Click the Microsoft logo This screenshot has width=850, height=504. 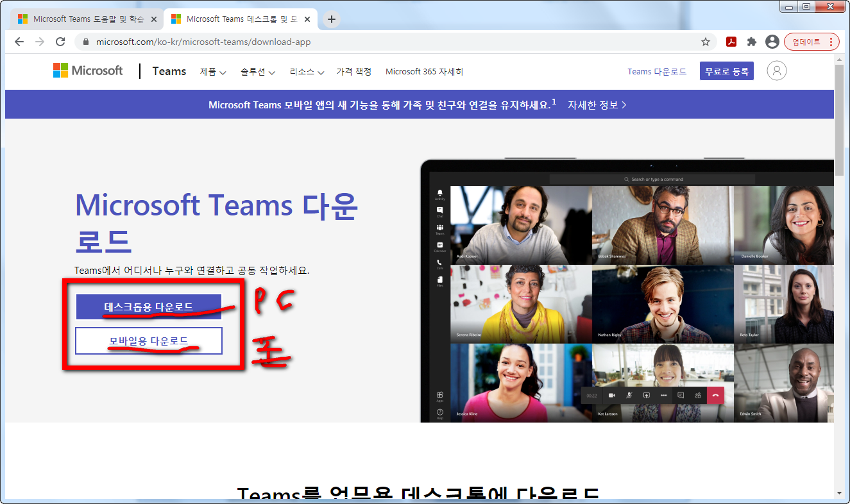[x=88, y=71]
